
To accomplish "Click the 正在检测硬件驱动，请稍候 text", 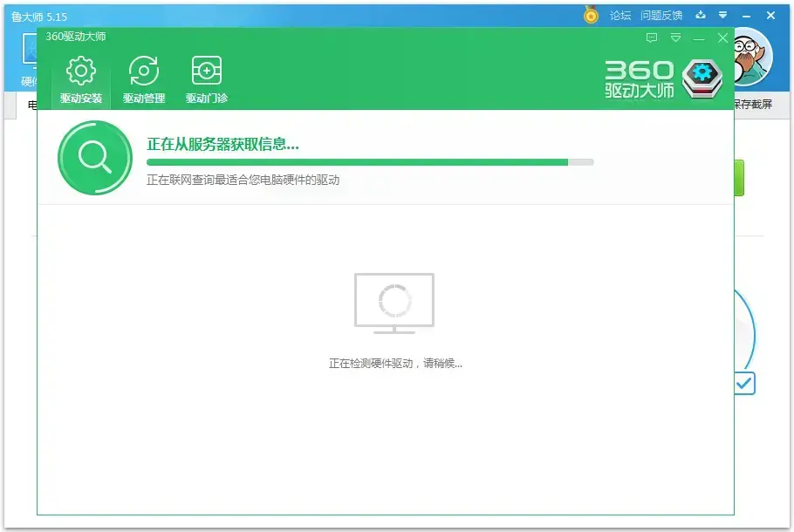I will [395, 364].
